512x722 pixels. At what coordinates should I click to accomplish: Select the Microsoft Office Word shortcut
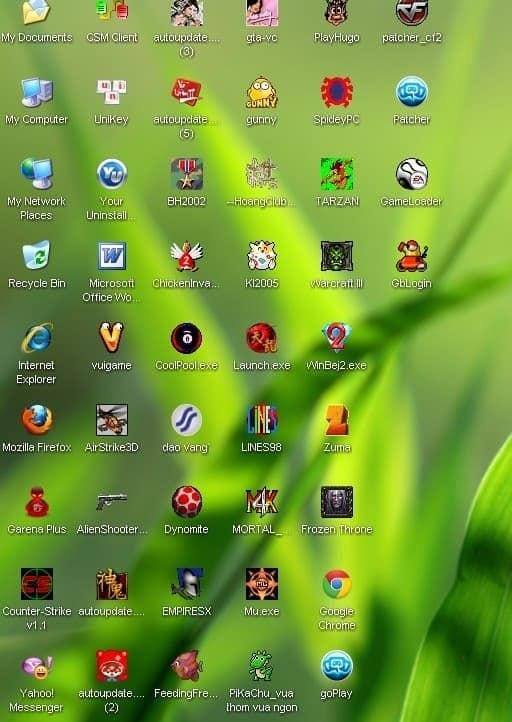(x=111, y=256)
